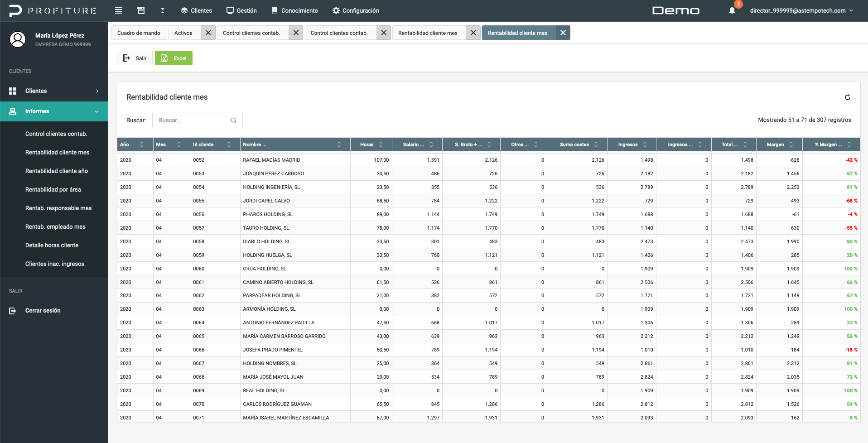Click Salir to exit the report
This screenshot has height=443, width=868.
coord(135,58)
